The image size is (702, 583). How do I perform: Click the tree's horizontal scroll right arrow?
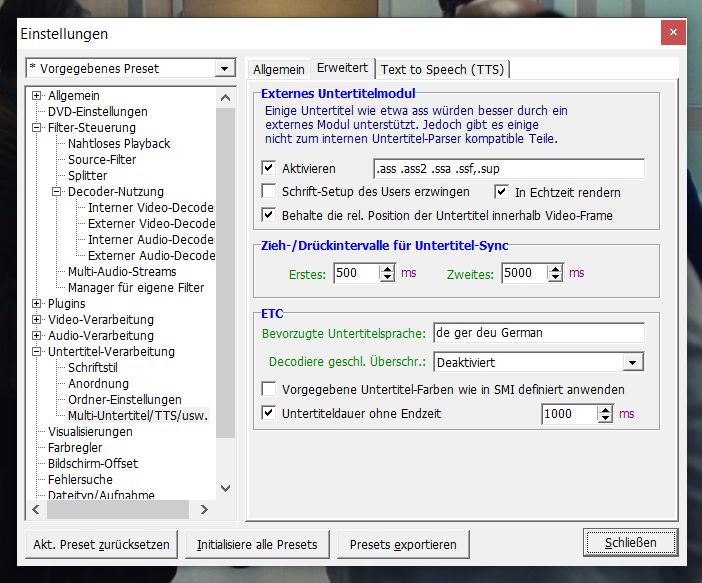(x=204, y=510)
